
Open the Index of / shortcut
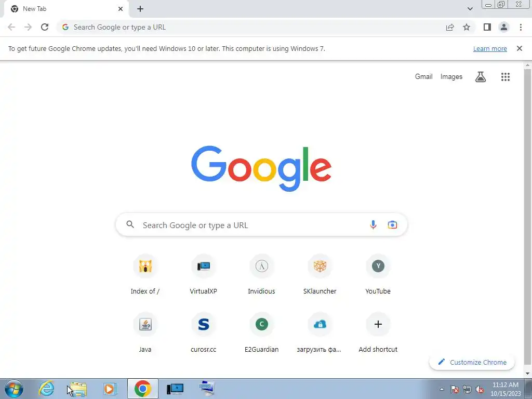(x=145, y=275)
